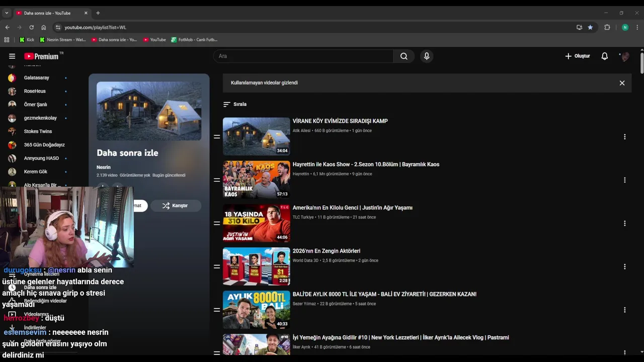The width and height of the screenshot is (644, 362).
Task: Open the Chrome apps grid in bookmarks bar
Action: click(7, 40)
